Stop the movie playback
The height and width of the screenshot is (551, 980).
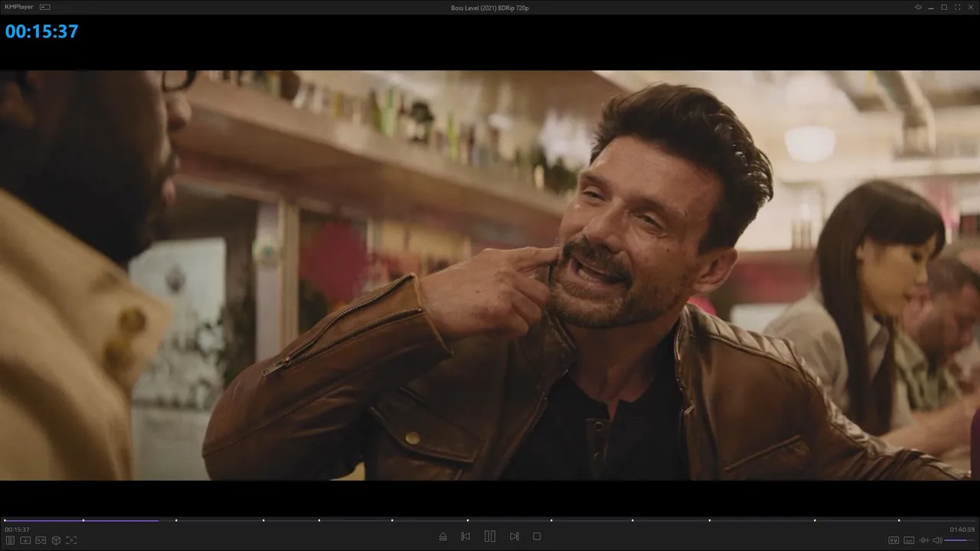click(537, 536)
